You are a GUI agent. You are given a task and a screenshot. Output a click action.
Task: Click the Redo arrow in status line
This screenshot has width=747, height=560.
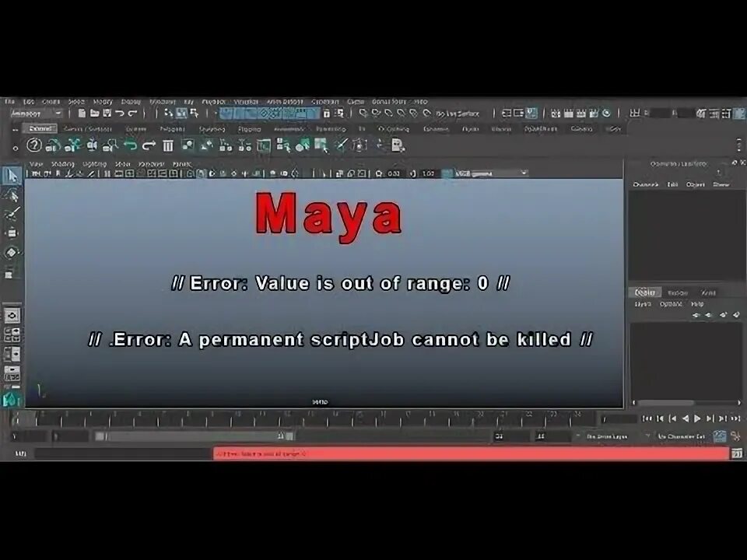(x=133, y=114)
